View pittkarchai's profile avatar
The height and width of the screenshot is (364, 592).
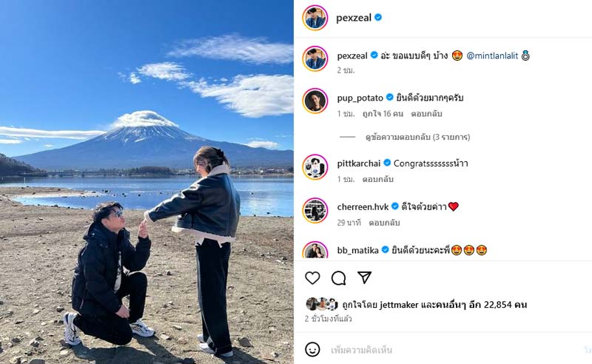click(315, 166)
